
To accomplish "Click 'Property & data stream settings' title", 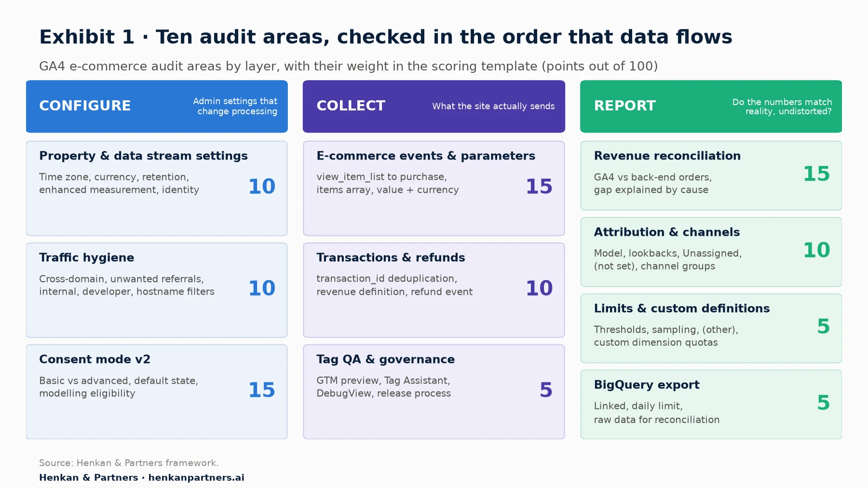I will click(x=143, y=156).
